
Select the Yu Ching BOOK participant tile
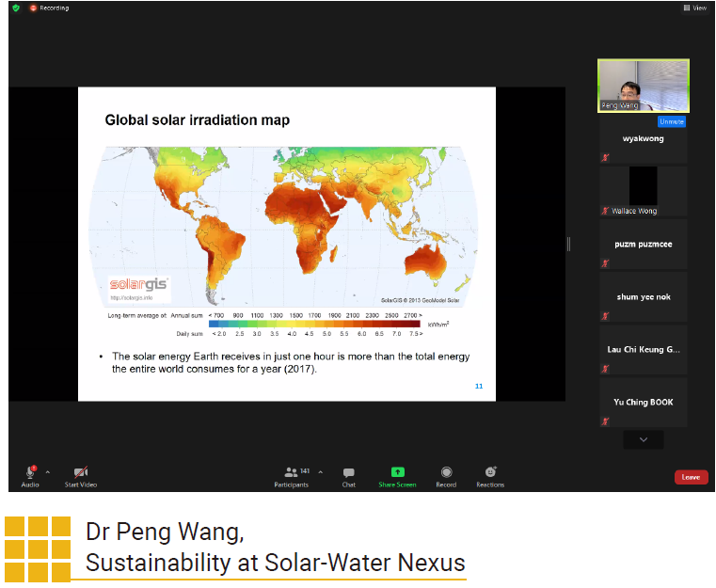644,403
